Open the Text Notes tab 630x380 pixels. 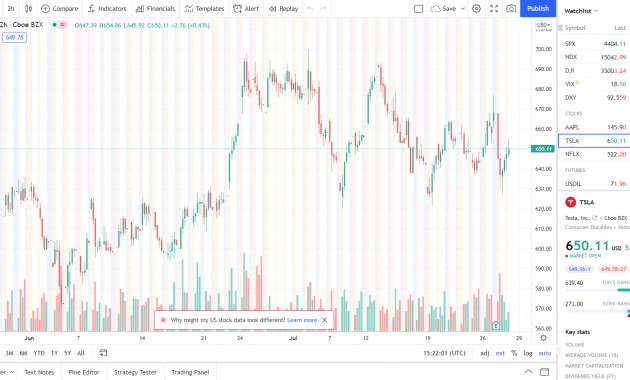click(x=39, y=372)
